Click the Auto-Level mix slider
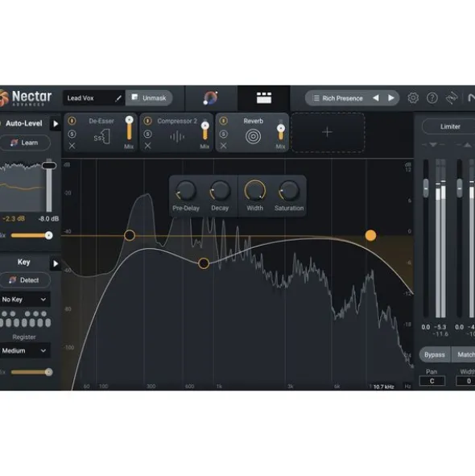This screenshot has width=475, height=476. [31, 235]
